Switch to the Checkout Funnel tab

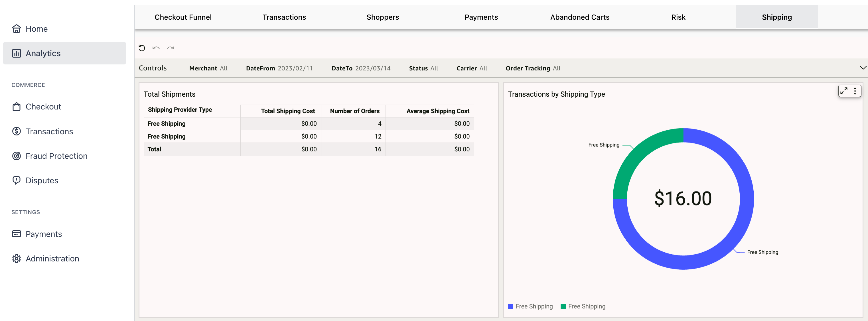(183, 17)
